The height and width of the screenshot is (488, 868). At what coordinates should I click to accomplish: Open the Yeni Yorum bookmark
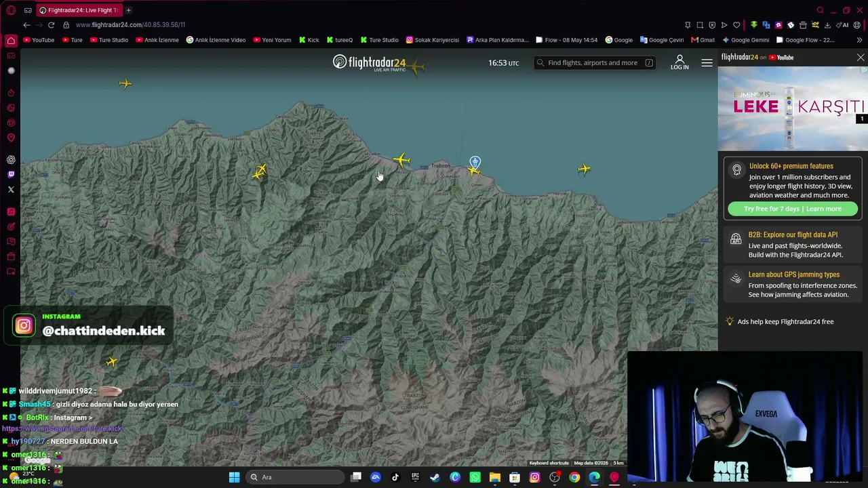[271, 40]
